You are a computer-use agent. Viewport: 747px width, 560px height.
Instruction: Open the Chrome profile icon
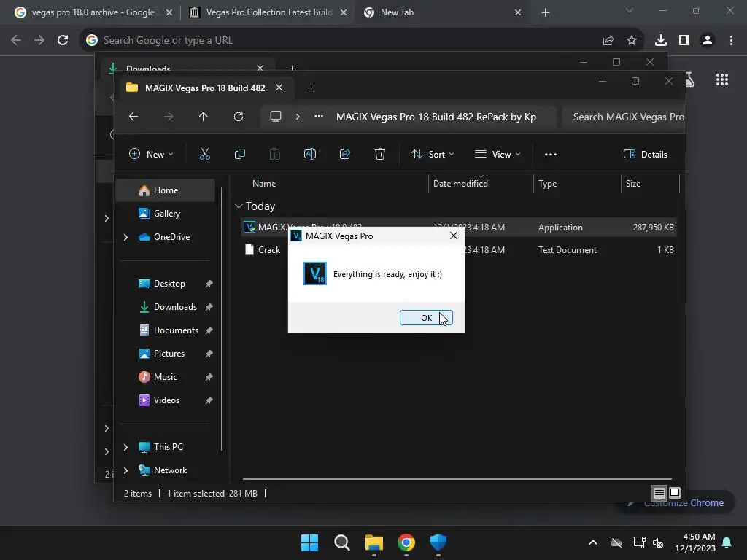click(x=708, y=41)
